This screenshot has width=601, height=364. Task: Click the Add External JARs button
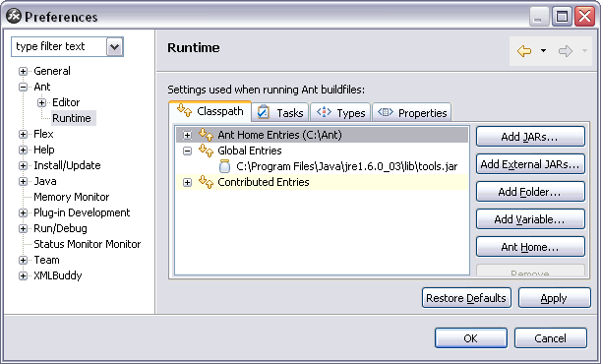tap(530, 164)
